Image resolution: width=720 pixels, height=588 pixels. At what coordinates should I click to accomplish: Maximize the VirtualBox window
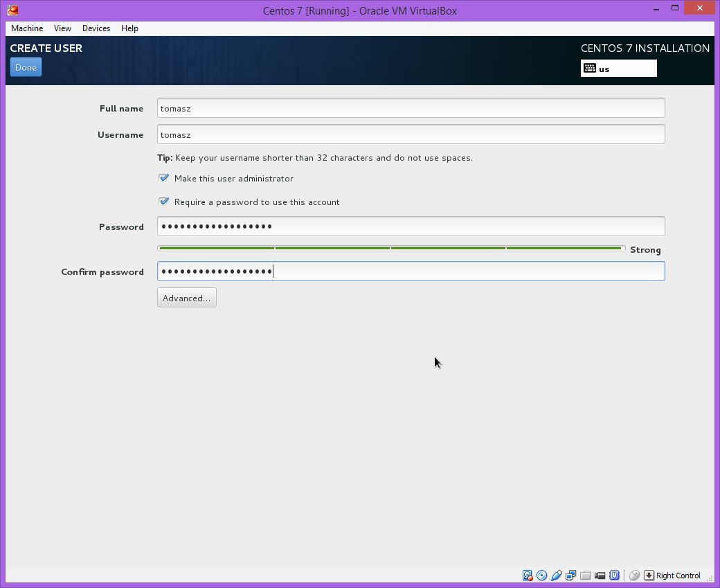point(674,8)
